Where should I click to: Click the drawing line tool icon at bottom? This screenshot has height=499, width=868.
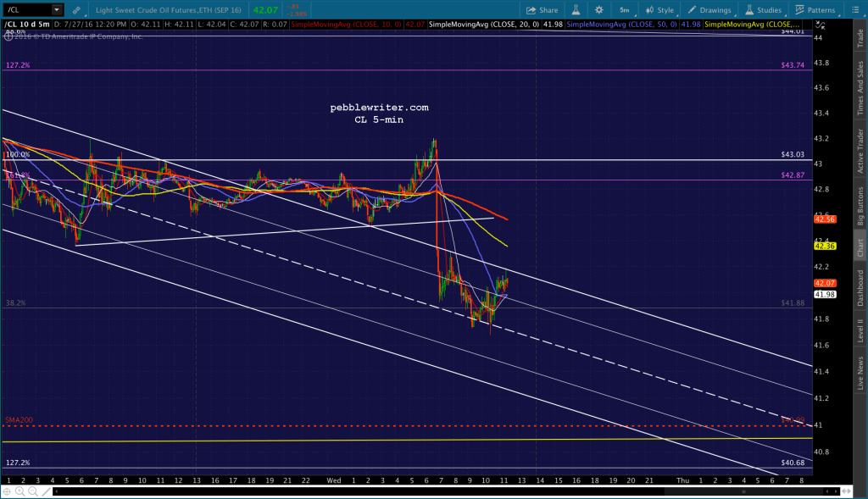coord(46,491)
